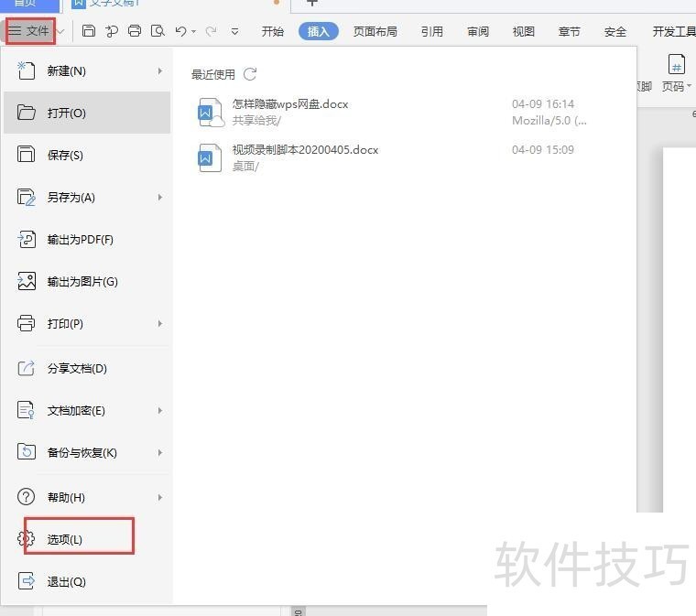The width and height of the screenshot is (696, 616).
Task: Switch to the 页面布局 tab
Action: tap(375, 31)
